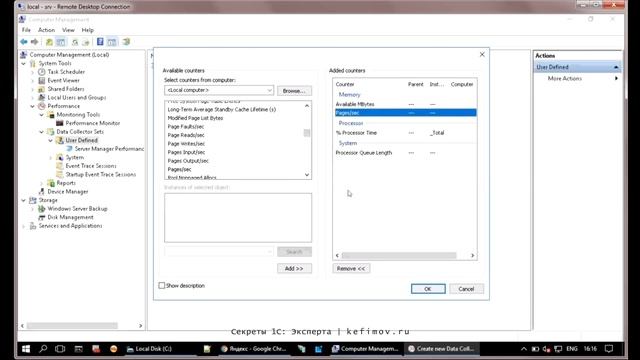Image resolution: width=640 pixels, height=360 pixels.
Task: Click the Up one level toolbar icon
Action: (49, 42)
